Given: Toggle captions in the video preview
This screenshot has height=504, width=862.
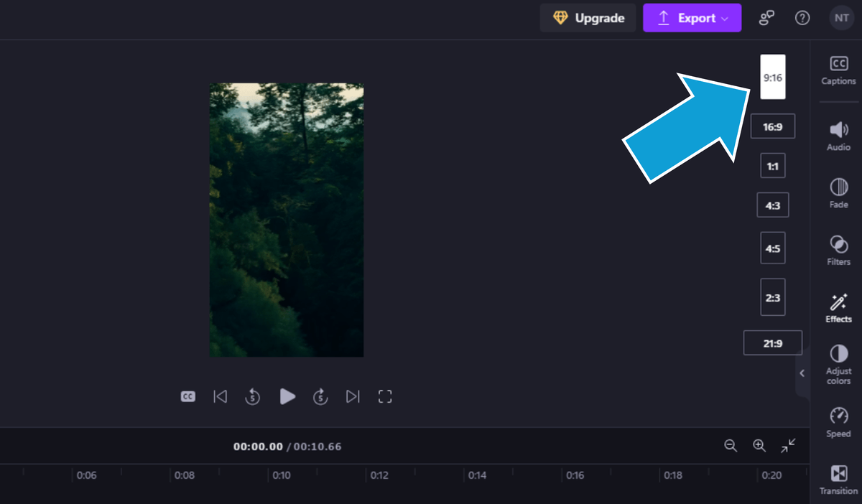Looking at the screenshot, I should tap(187, 396).
